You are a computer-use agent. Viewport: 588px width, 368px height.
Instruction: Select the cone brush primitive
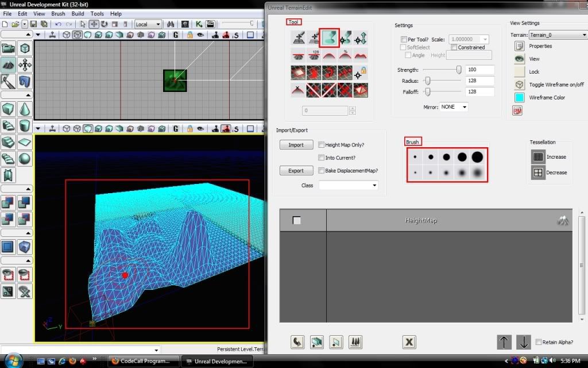coord(25,109)
